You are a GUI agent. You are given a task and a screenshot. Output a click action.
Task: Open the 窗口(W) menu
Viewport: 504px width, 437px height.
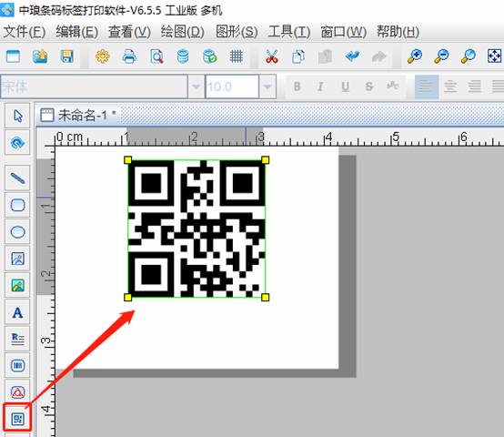(x=343, y=32)
